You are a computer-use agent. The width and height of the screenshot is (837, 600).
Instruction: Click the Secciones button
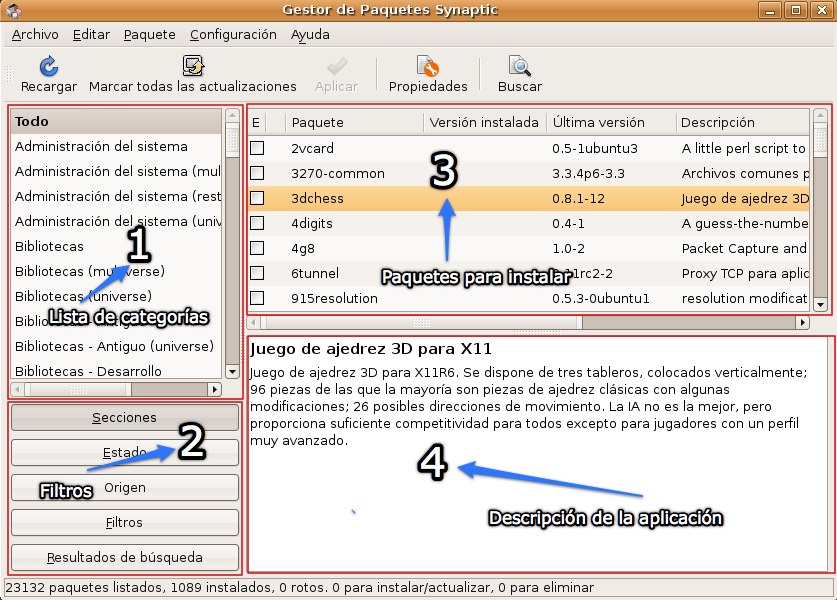click(125, 418)
